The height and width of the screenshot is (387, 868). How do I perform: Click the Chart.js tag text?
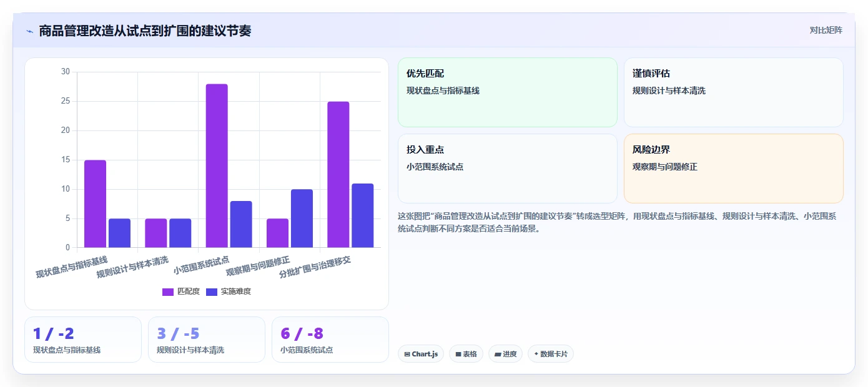[x=425, y=354]
